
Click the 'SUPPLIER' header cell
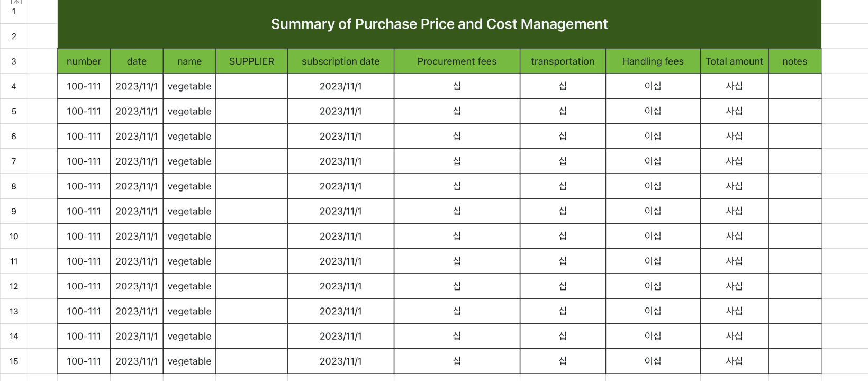pyautogui.click(x=251, y=61)
